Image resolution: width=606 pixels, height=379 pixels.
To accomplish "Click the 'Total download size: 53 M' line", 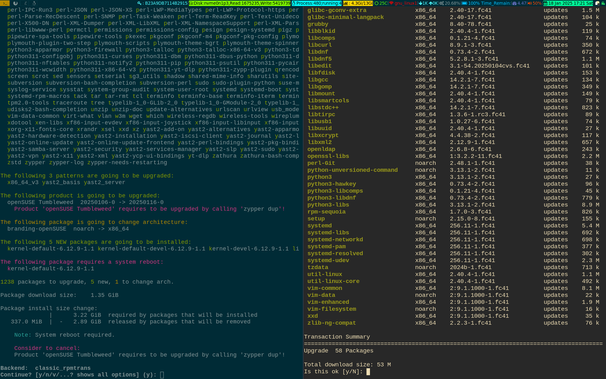I will click(347, 365).
